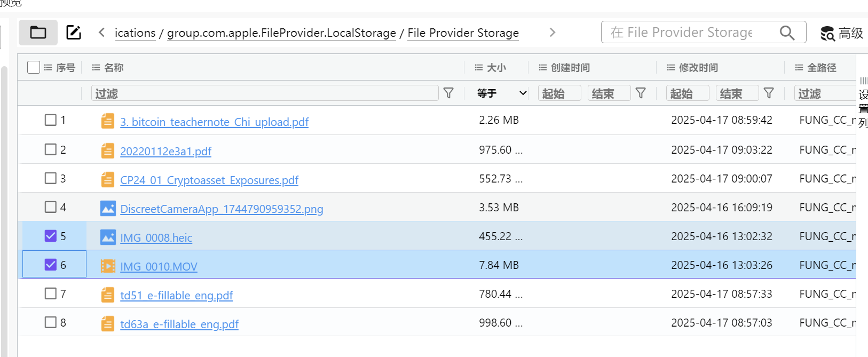
Task: Toggle the select-all checkbox in header
Action: pos(34,67)
